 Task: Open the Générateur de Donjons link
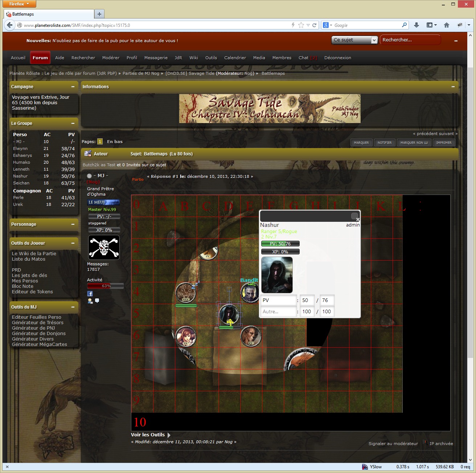(39, 333)
